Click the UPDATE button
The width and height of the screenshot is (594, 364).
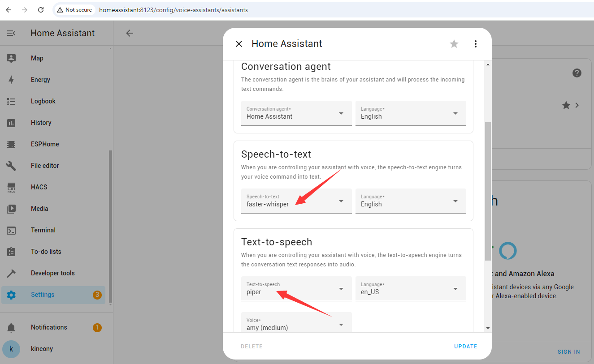pos(465,346)
